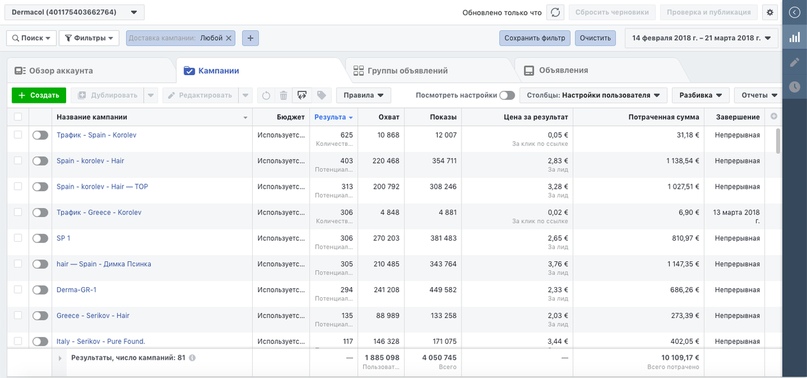
Task: Open the 'Фильтры' dropdown
Action: click(x=89, y=38)
